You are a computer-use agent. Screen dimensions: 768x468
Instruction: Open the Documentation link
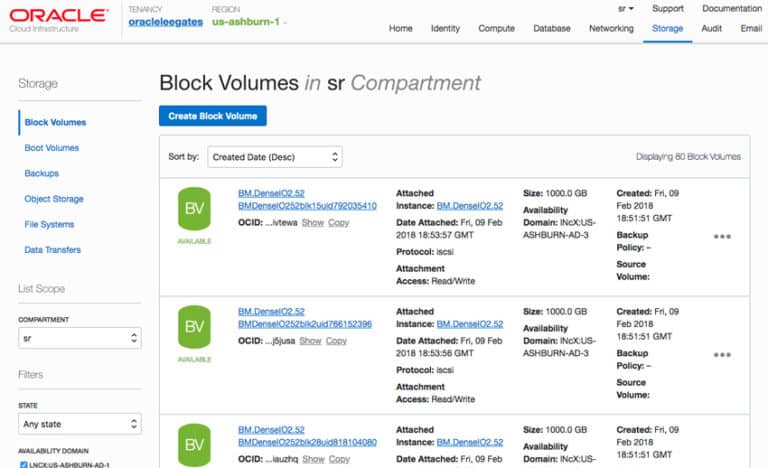click(732, 9)
